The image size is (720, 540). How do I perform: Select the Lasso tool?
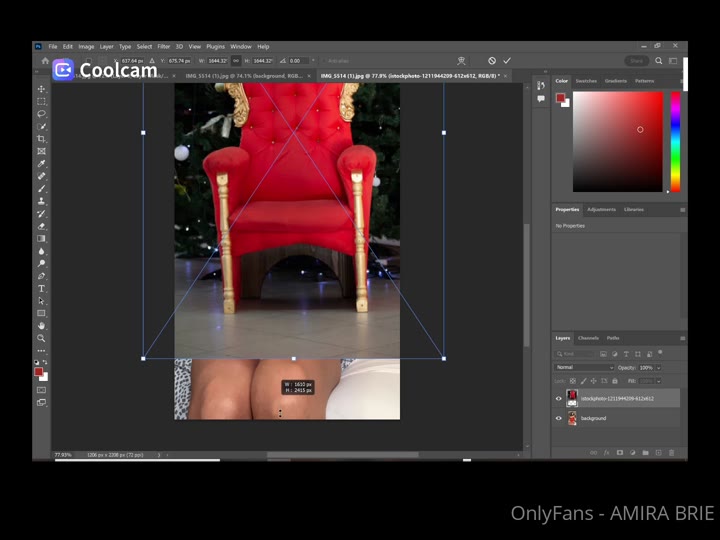(x=41, y=114)
